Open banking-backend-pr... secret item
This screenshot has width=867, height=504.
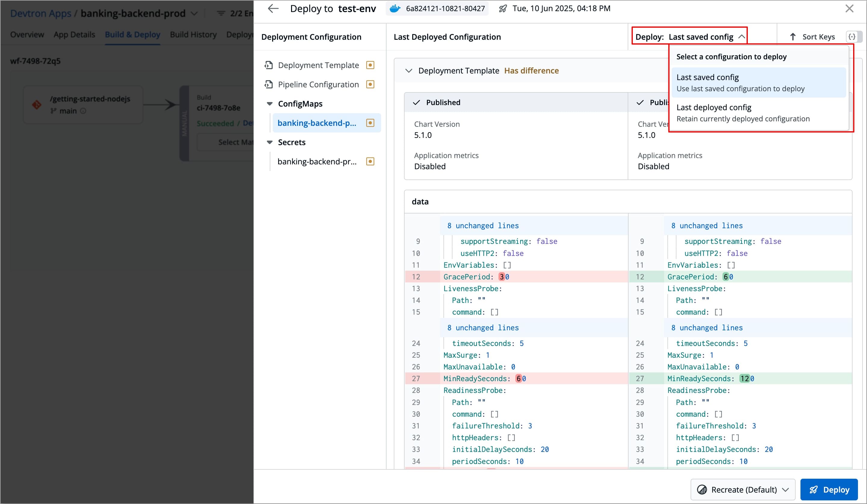click(317, 162)
